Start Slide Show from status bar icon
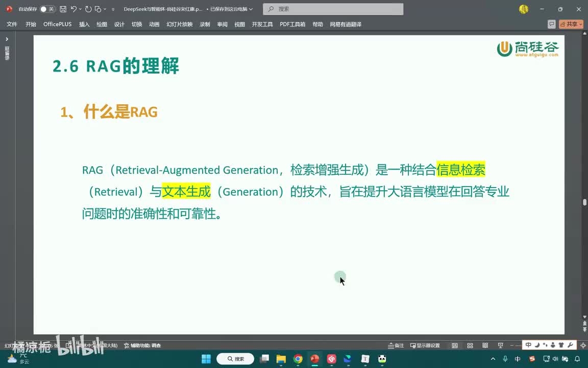Viewport: 588px width, 368px height. [500, 346]
